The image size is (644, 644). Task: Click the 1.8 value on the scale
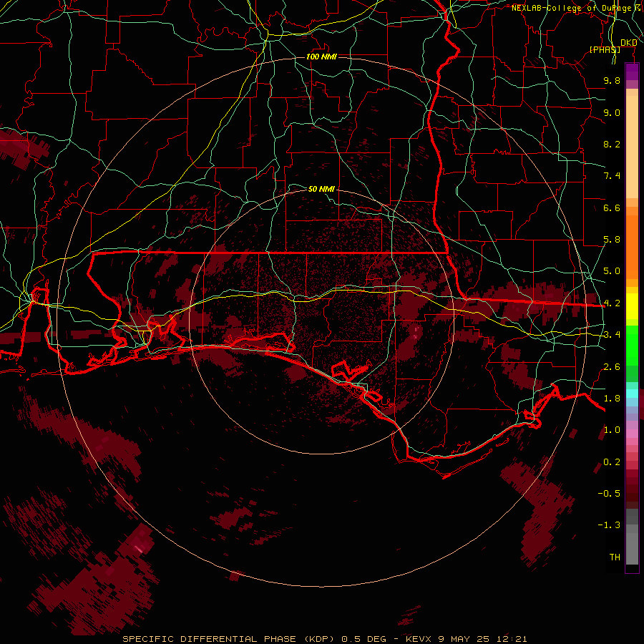coord(612,399)
